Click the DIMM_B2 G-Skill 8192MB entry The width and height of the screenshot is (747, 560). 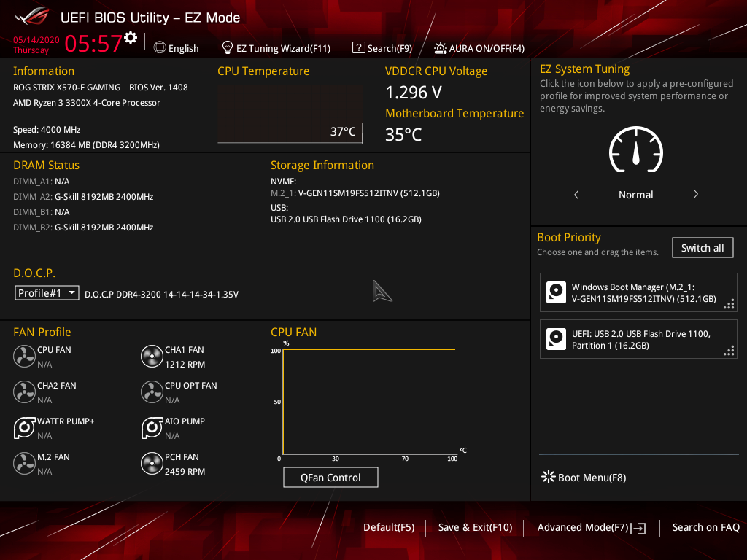pos(83,227)
